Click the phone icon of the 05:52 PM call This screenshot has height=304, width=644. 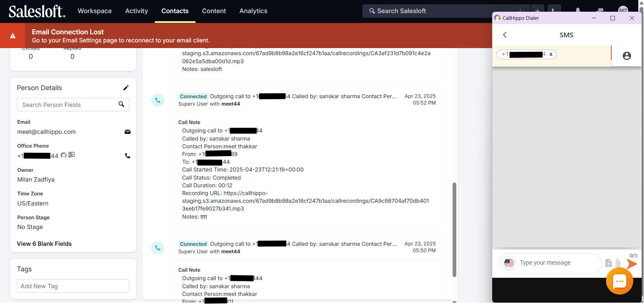pos(158,100)
